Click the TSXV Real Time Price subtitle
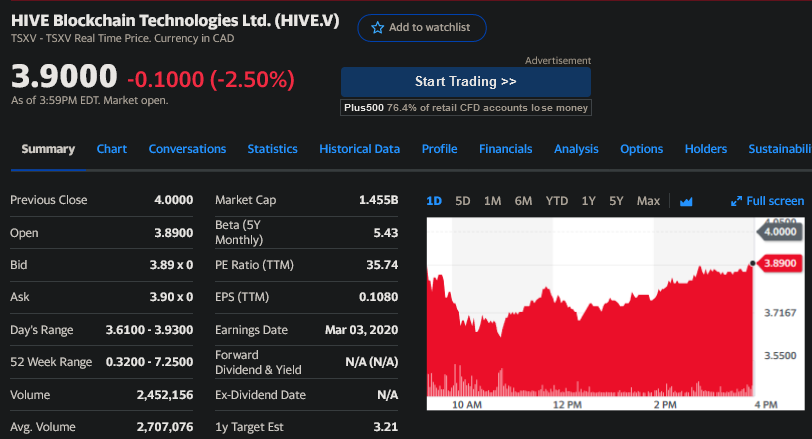The image size is (812, 439). point(122,38)
